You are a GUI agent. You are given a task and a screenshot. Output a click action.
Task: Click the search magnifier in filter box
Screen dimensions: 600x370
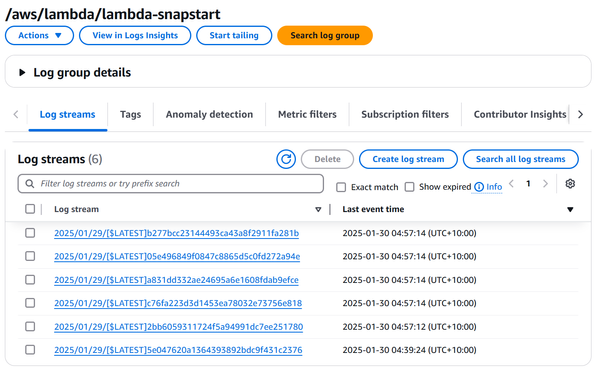29,184
